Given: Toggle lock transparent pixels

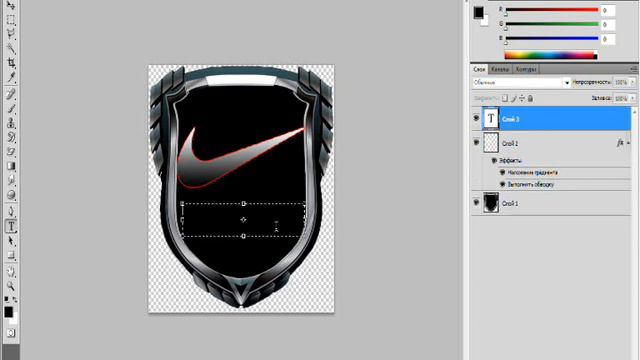Looking at the screenshot, I should pyautogui.click(x=505, y=98).
